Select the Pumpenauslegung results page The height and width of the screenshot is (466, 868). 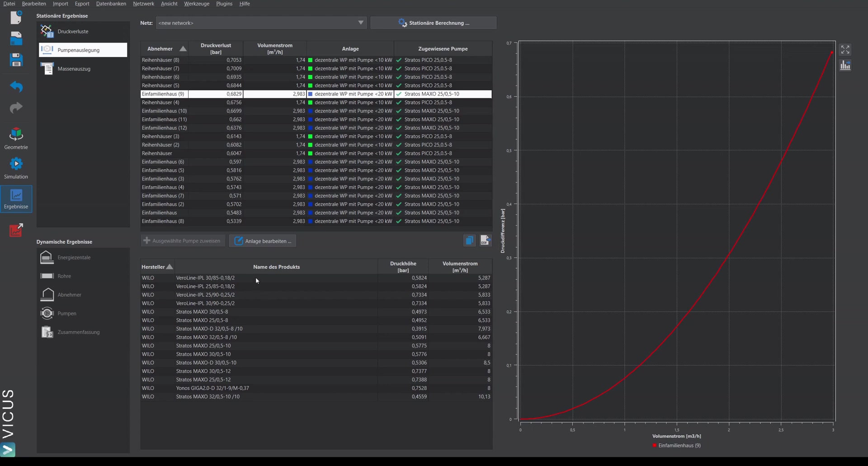tap(83, 50)
